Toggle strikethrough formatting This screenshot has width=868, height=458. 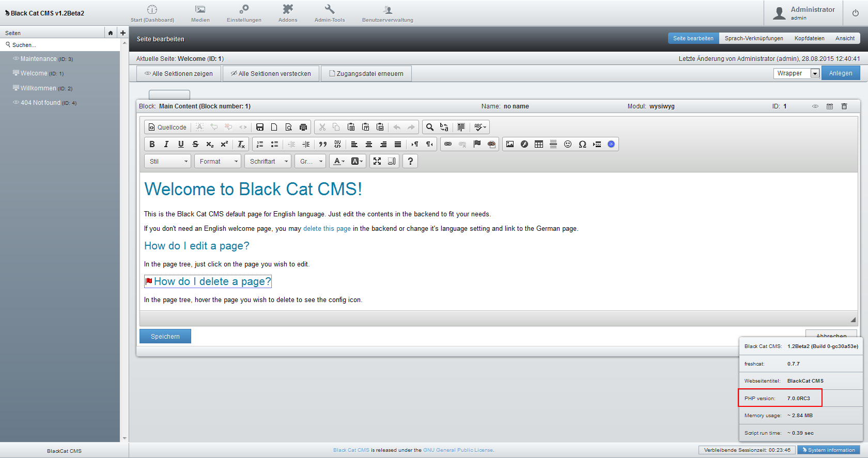(195, 144)
